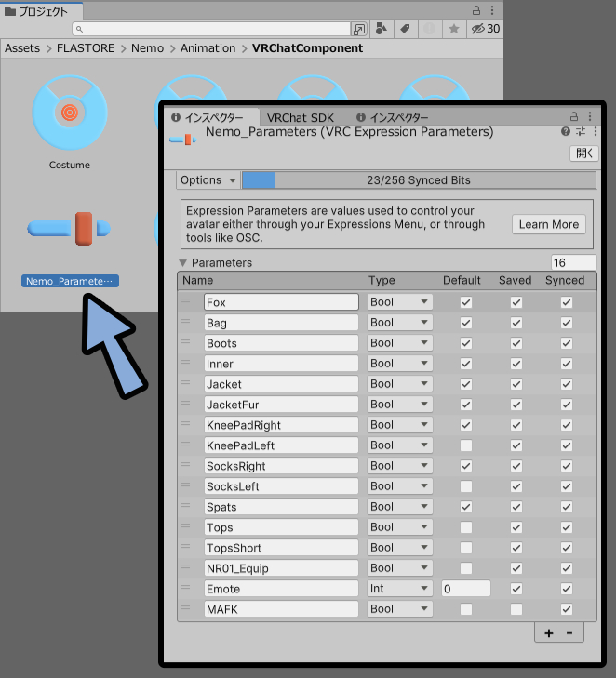Click the drag handle of the Fox row
This screenshot has width=616, height=678.
click(x=185, y=301)
